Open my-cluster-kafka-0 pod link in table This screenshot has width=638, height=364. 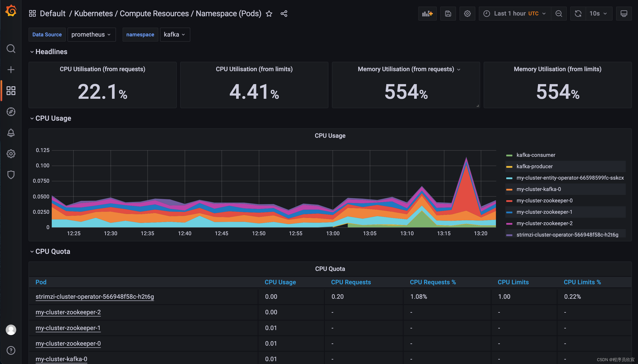point(61,359)
